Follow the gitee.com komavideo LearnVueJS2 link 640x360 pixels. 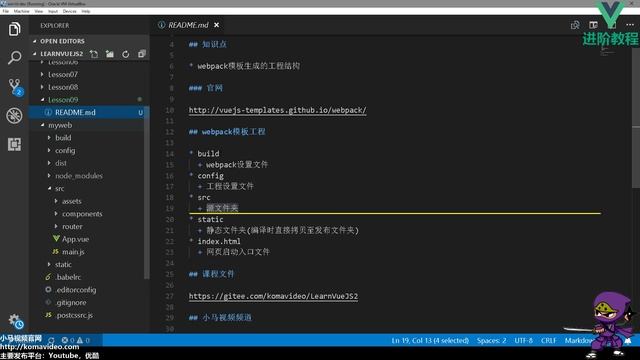click(273, 296)
